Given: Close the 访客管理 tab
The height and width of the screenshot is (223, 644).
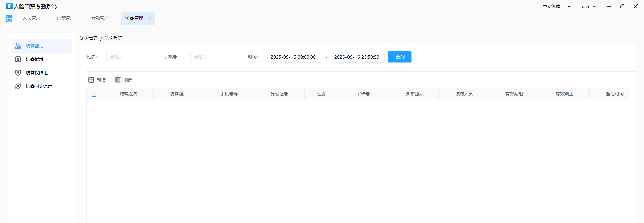Looking at the screenshot, I should coord(149,19).
